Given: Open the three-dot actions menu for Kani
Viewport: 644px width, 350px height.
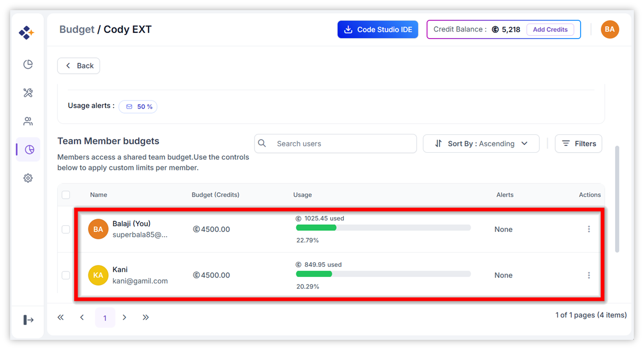Looking at the screenshot, I should (589, 275).
